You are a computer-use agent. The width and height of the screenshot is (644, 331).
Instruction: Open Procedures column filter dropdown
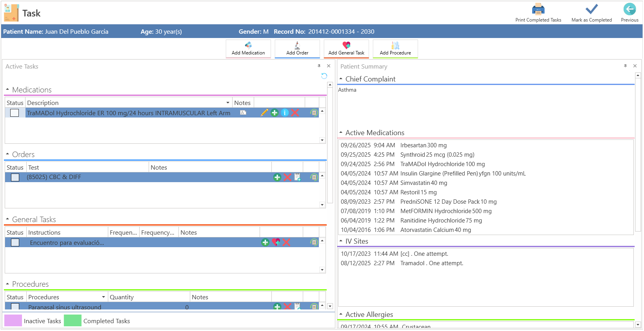pos(104,297)
